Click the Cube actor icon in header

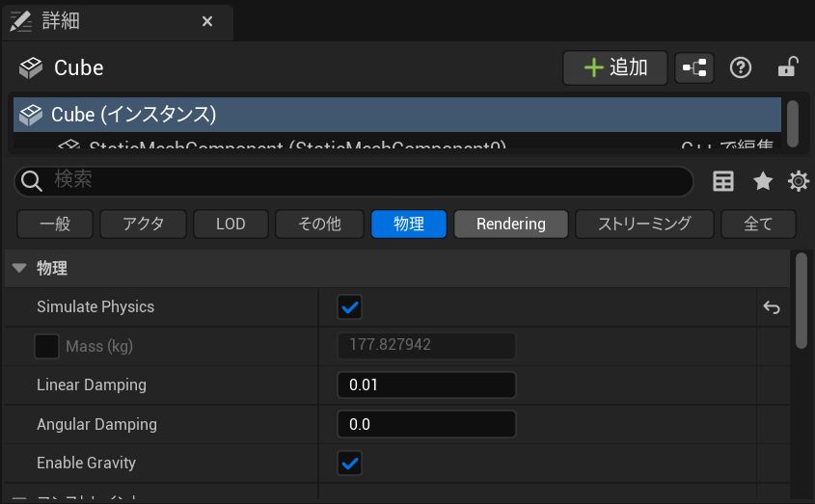[31, 68]
